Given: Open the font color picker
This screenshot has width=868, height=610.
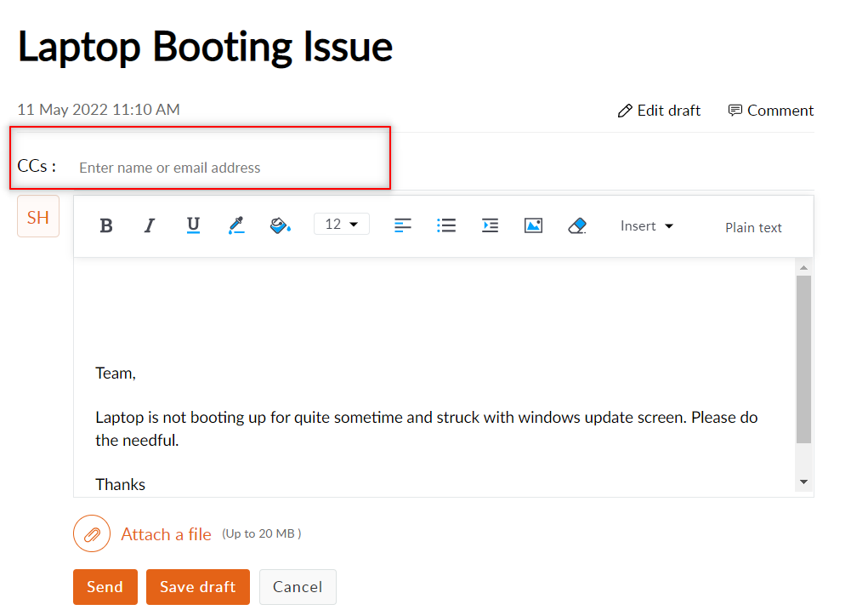Looking at the screenshot, I should tap(236, 225).
